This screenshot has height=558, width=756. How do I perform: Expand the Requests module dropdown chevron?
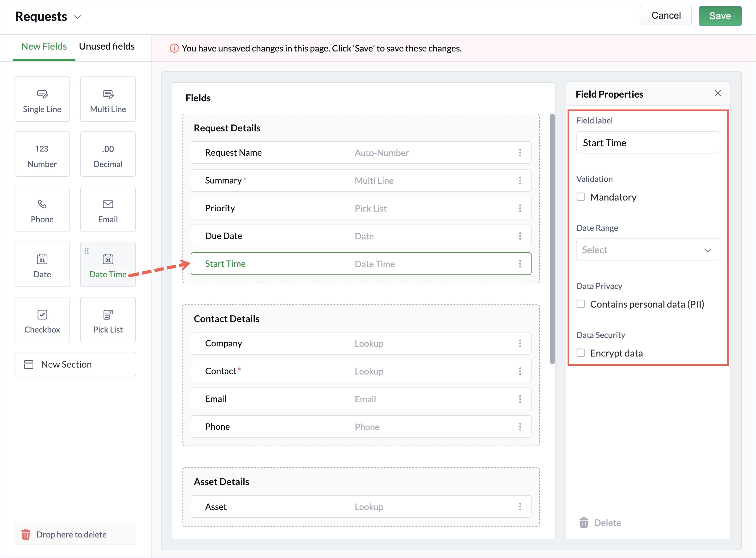coord(78,17)
